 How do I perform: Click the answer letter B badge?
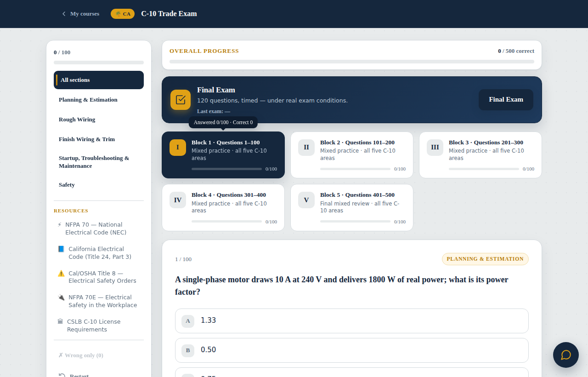pyautogui.click(x=188, y=350)
